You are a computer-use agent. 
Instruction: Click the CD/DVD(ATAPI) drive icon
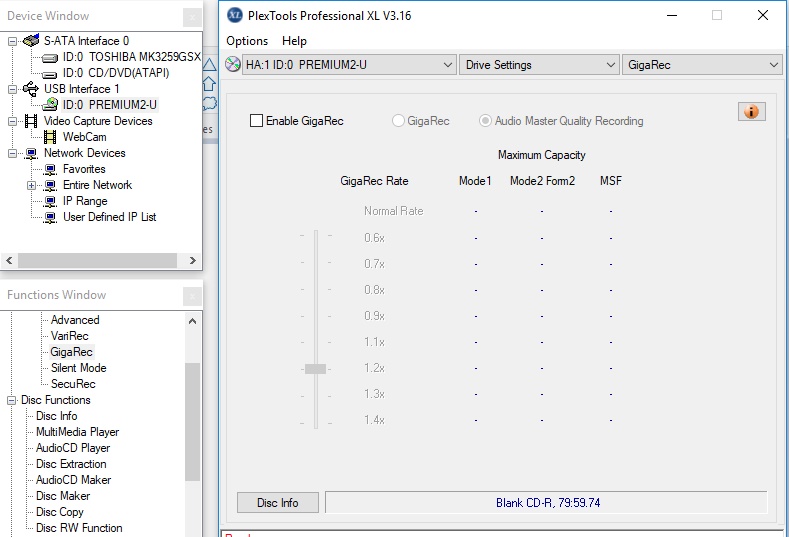point(50,74)
